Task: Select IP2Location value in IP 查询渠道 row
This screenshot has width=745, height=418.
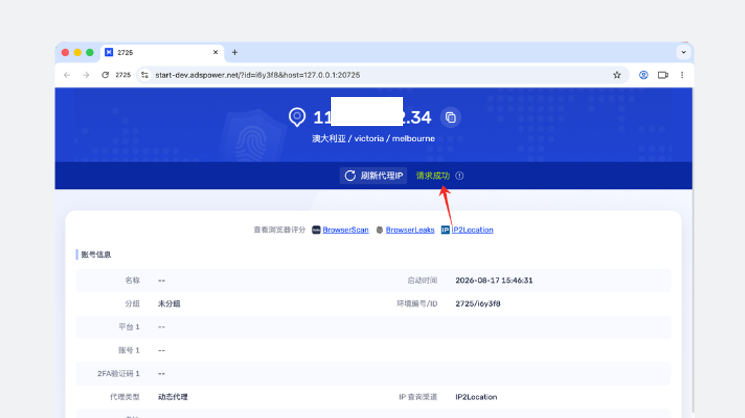Action: click(x=476, y=397)
